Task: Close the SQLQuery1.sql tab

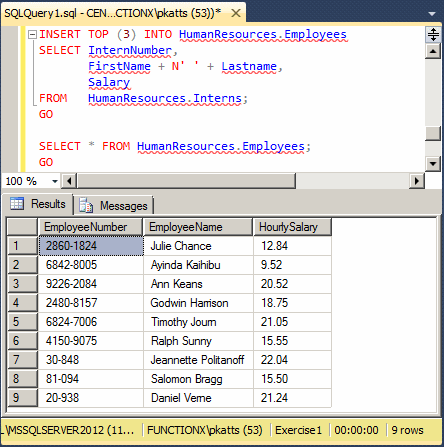Action: 236,13
